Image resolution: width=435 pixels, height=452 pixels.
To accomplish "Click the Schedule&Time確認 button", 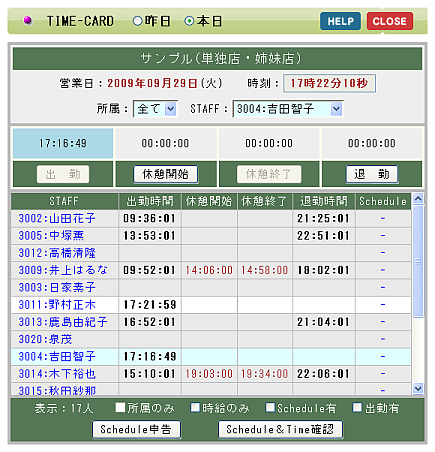I will pyautogui.click(x=280, y=429).
